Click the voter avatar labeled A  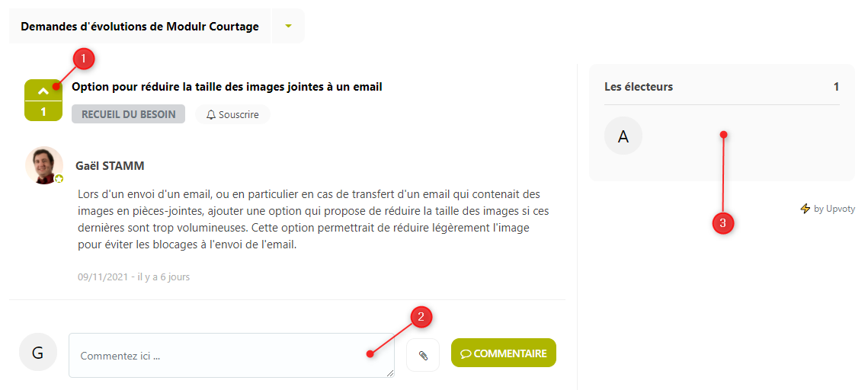pos(623,136)
